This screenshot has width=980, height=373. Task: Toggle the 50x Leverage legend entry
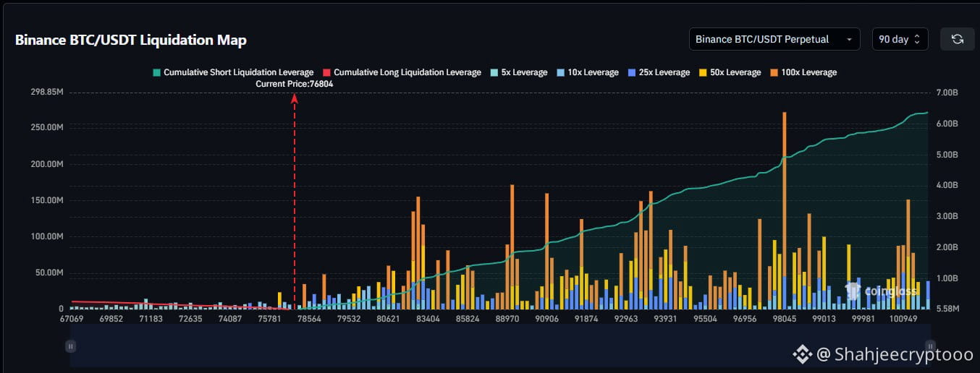click(730, 72)
